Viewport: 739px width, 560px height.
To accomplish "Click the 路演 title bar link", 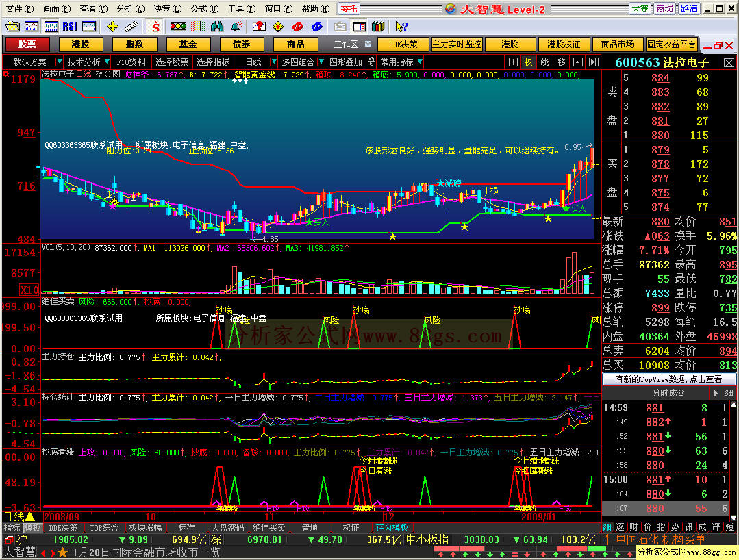I will [x=689, y=8].
